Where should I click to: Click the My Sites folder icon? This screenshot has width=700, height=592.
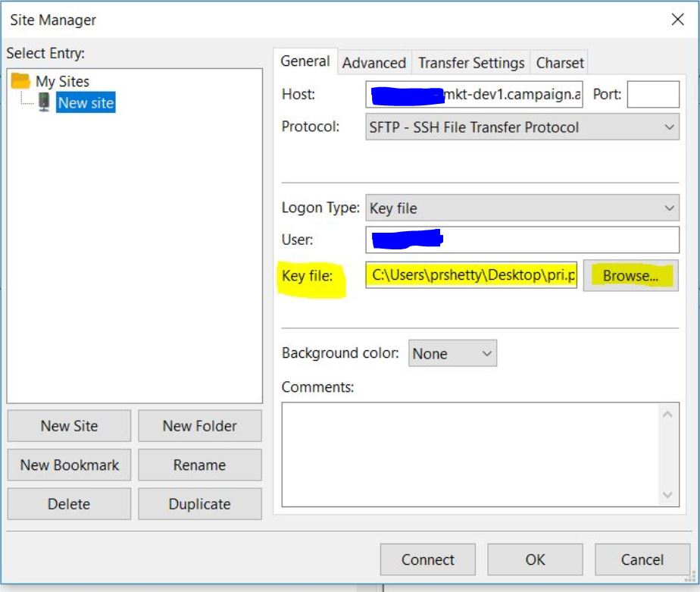[20, 81]
